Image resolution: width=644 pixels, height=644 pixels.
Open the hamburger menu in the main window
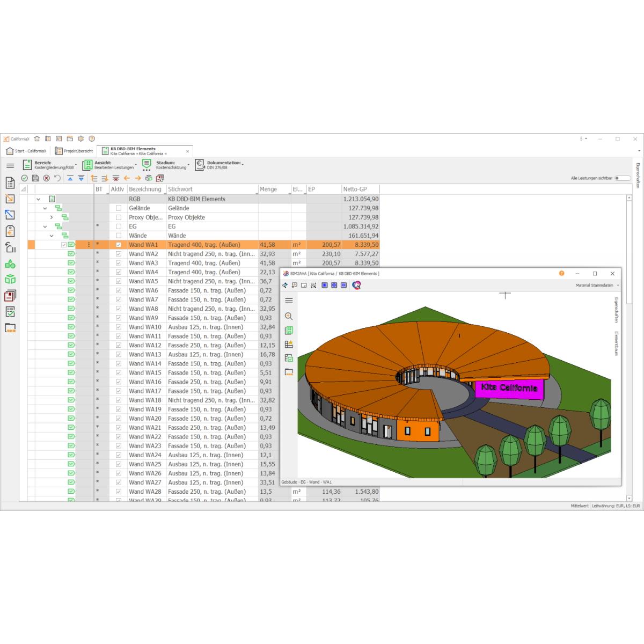10,166
